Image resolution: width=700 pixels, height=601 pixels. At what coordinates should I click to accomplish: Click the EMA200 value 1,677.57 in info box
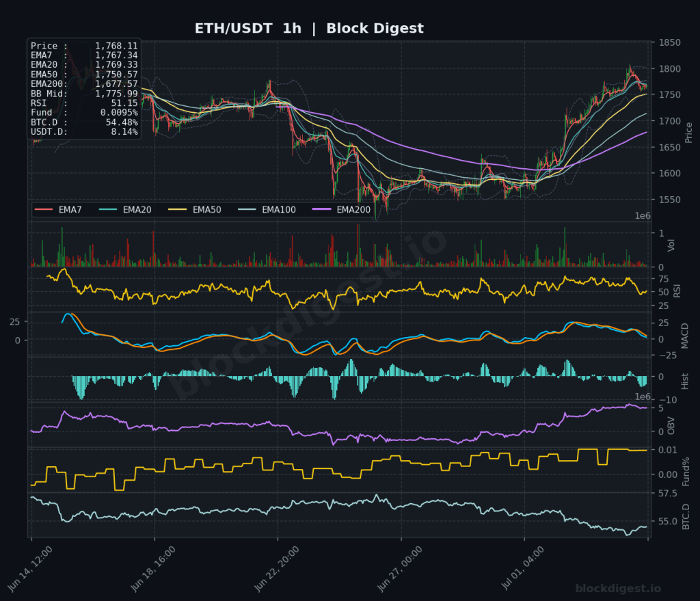[116, 84]
